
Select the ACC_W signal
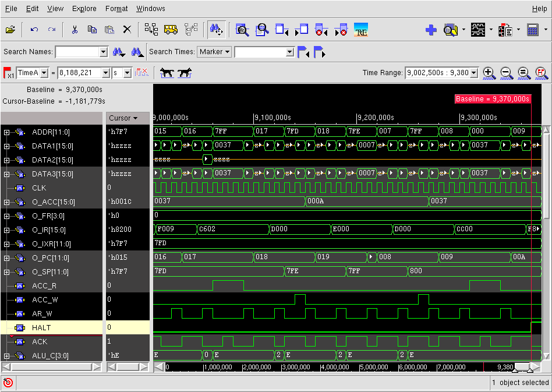(45, 300)
